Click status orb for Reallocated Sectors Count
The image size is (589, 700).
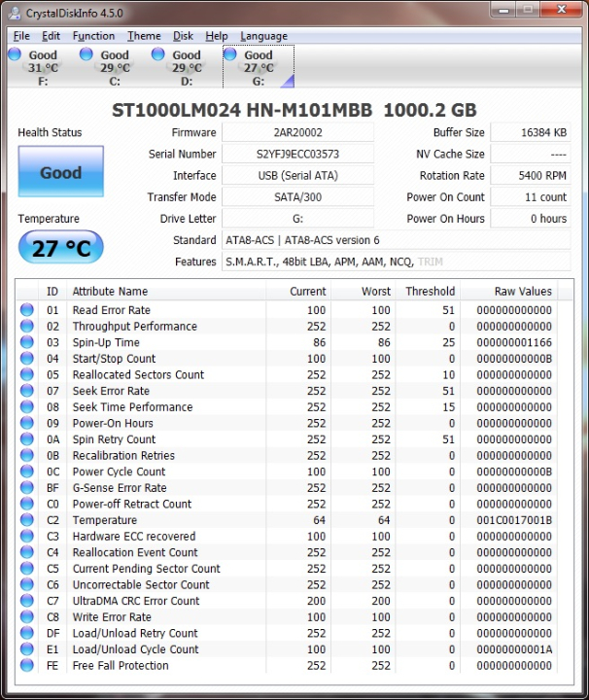tap(27, 374)
